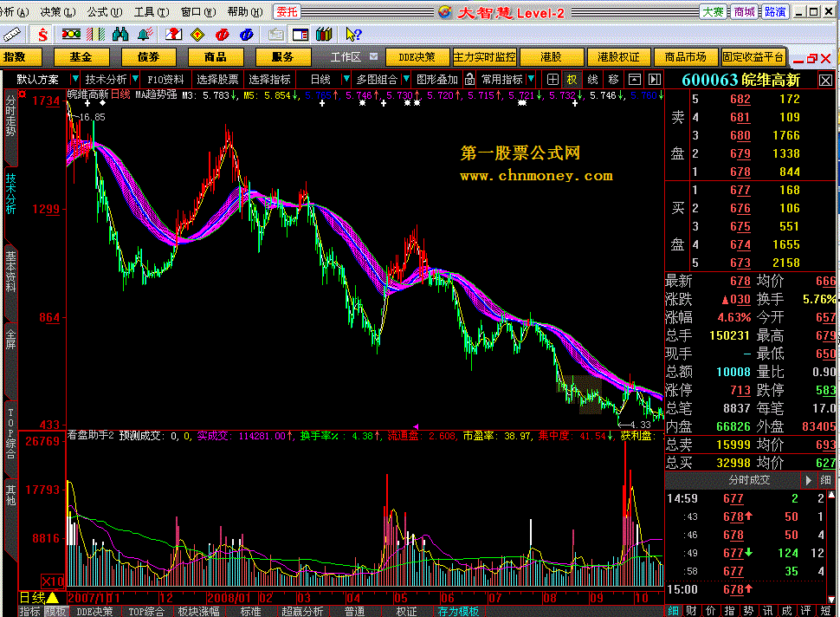This screenshot has width=840, height=617.
Task: Toggle the 权 adjustment button
Action: click(x=572, y=80)
